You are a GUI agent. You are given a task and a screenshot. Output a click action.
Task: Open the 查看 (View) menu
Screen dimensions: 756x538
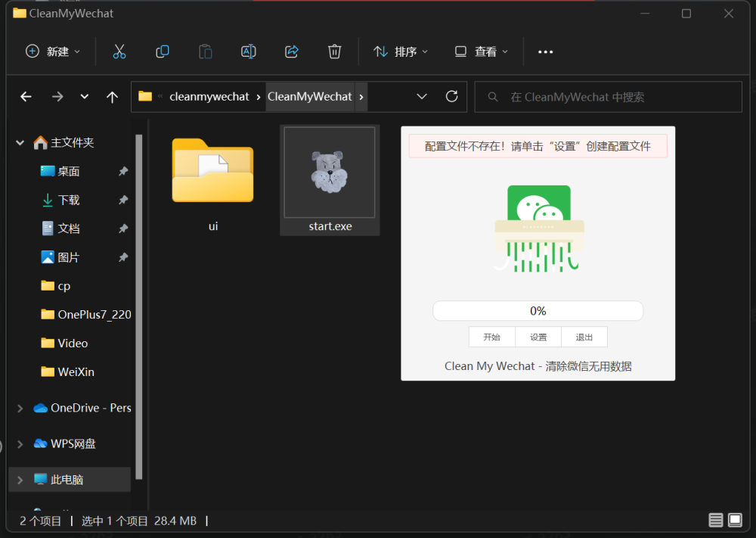482,51
